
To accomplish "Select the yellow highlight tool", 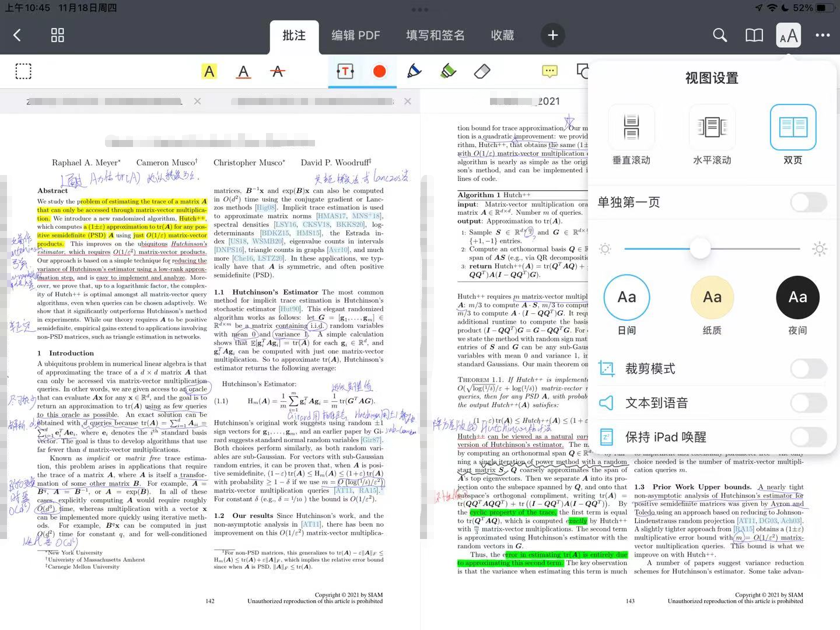I will tap(209, 71).
